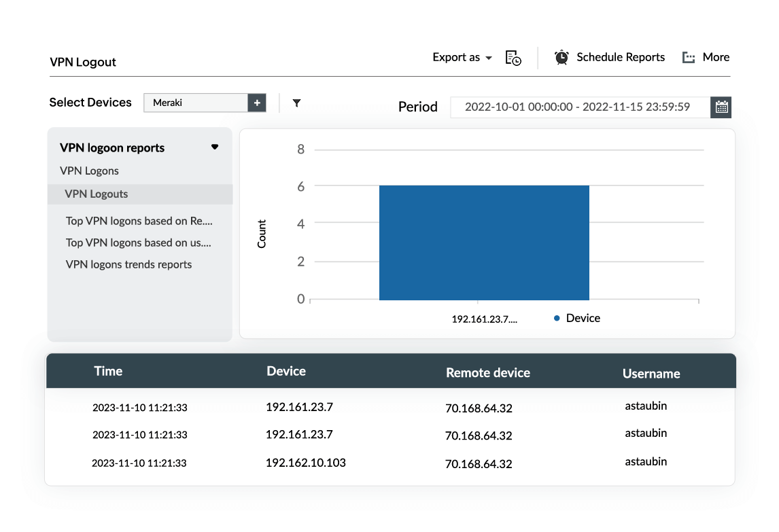Click the More button label

click(x=716, y=58)
